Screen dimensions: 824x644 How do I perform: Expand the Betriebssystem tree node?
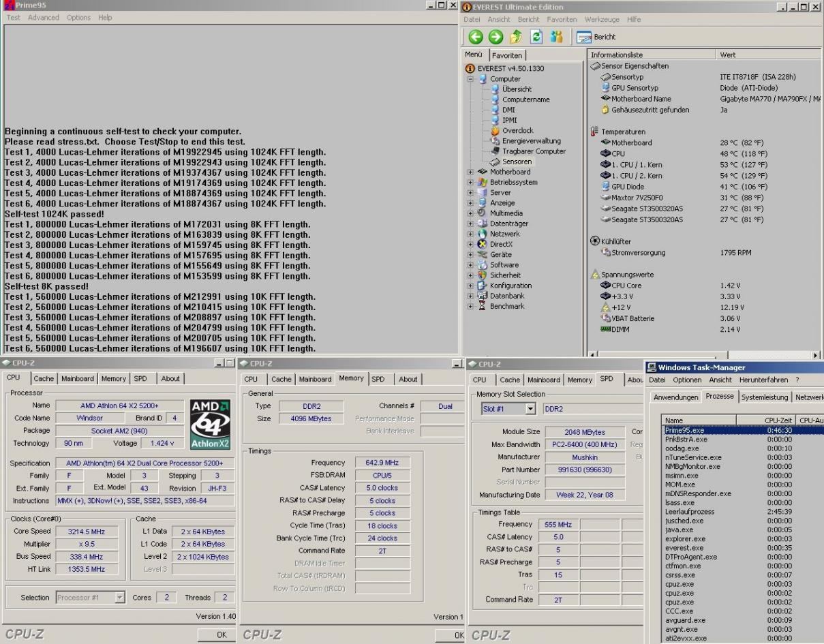471,183
